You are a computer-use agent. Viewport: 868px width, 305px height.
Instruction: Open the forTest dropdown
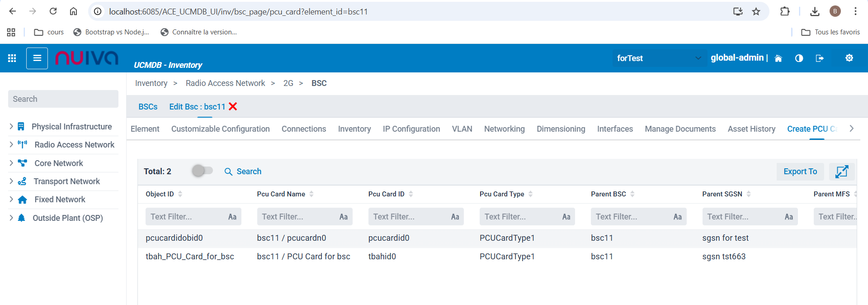[659, 58]
